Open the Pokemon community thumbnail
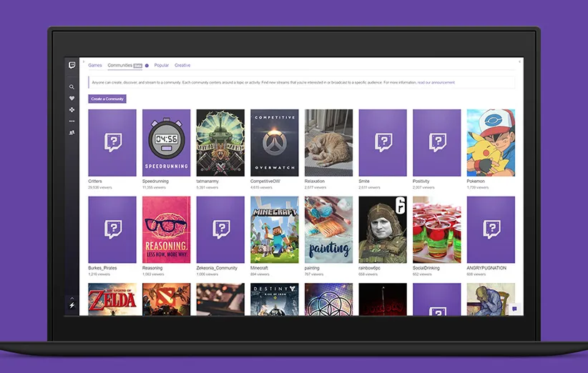 [491, 142]
